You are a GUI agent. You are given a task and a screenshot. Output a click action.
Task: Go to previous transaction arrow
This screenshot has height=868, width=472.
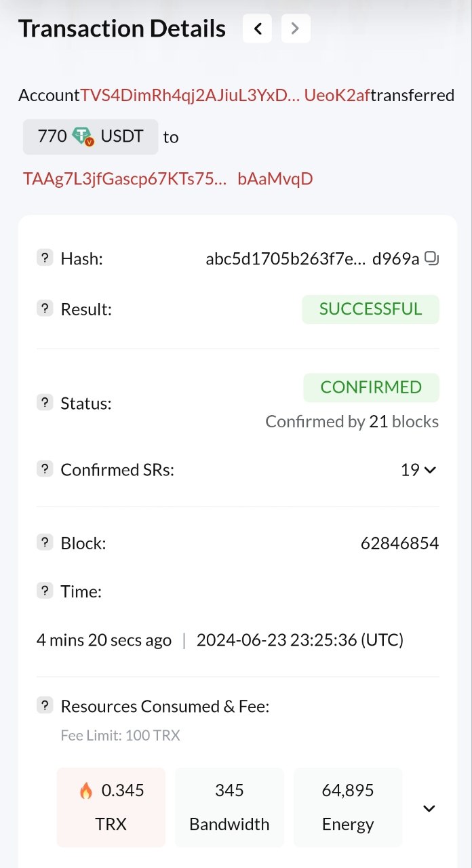(257, 28)
